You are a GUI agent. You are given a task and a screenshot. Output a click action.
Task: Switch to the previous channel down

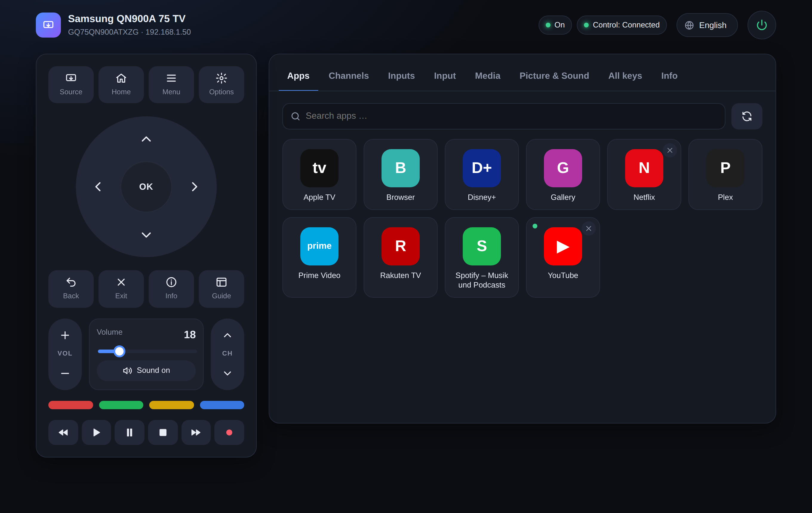coord(227,373)
